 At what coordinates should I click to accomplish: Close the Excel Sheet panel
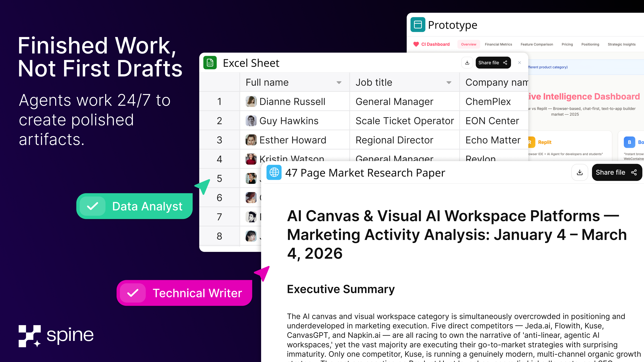520,63
